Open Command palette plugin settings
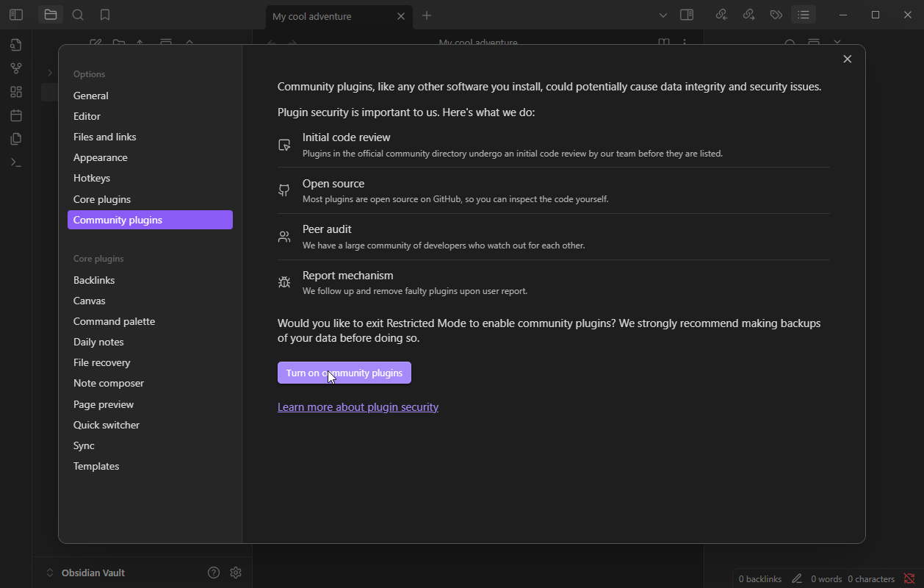Viewport: 924px width, 588px height. pyautogui.click(x=150, y=321)
